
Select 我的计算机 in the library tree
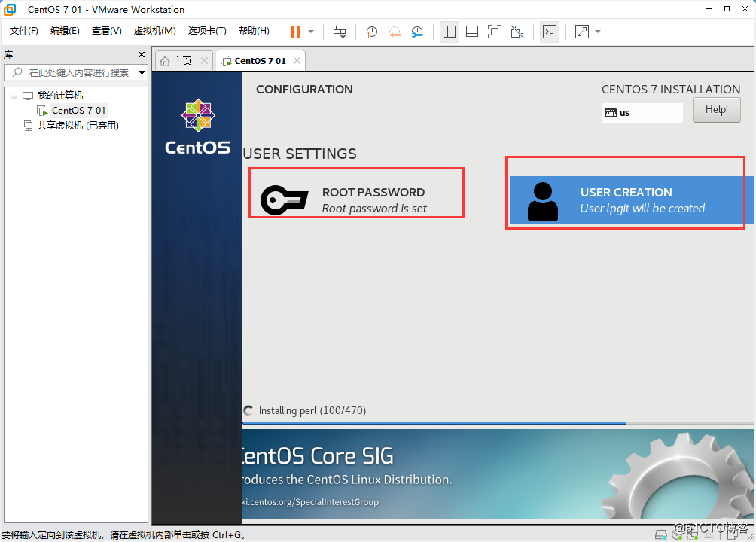pos(59,96)
